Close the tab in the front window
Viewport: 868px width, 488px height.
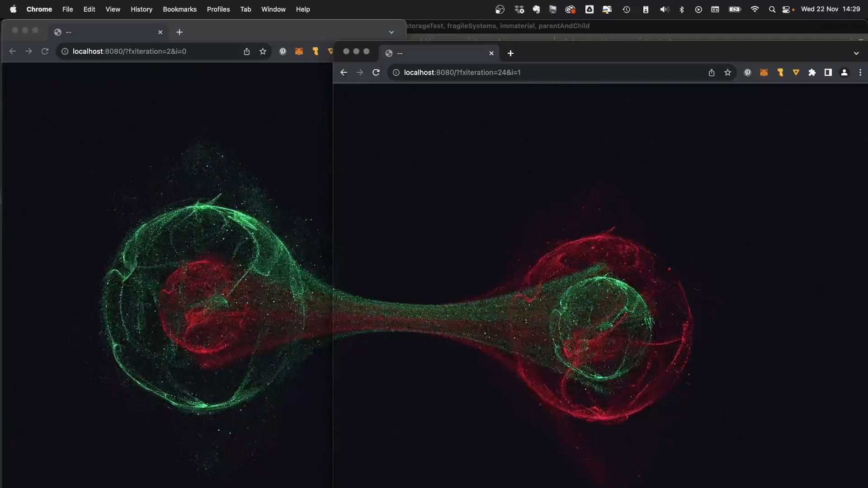click(x=491, y=53)
